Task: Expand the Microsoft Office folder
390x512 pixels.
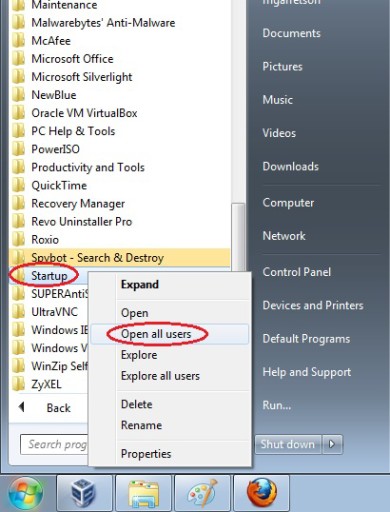Action: pyautogui.click(x=72, y=59)
